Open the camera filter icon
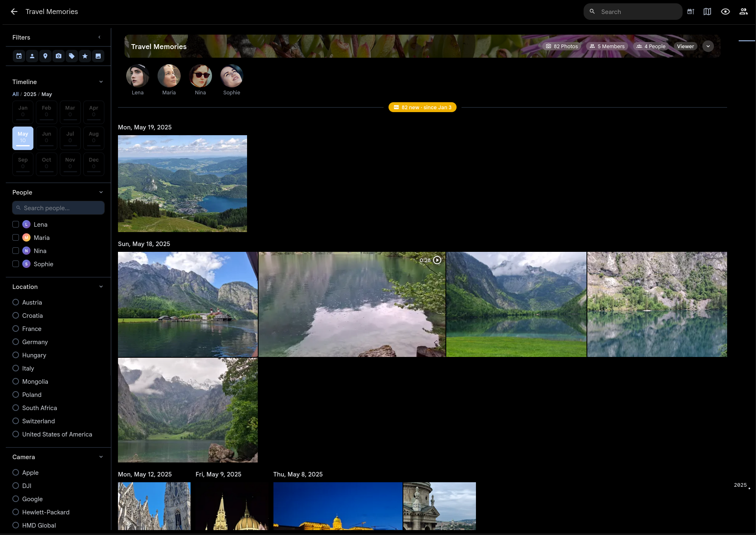This screenshot has width=756, height=535. coord(59,56)
